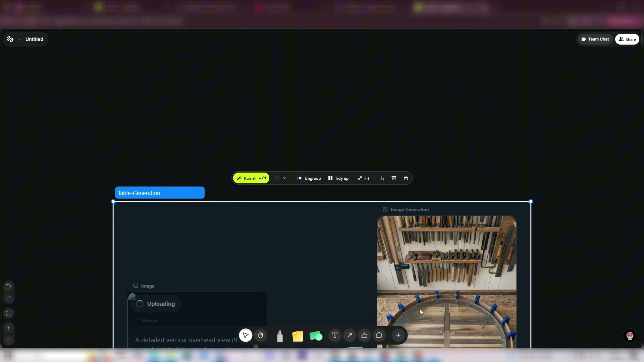
Task: Click the Prompt label
Action: [x=150, y=321]
